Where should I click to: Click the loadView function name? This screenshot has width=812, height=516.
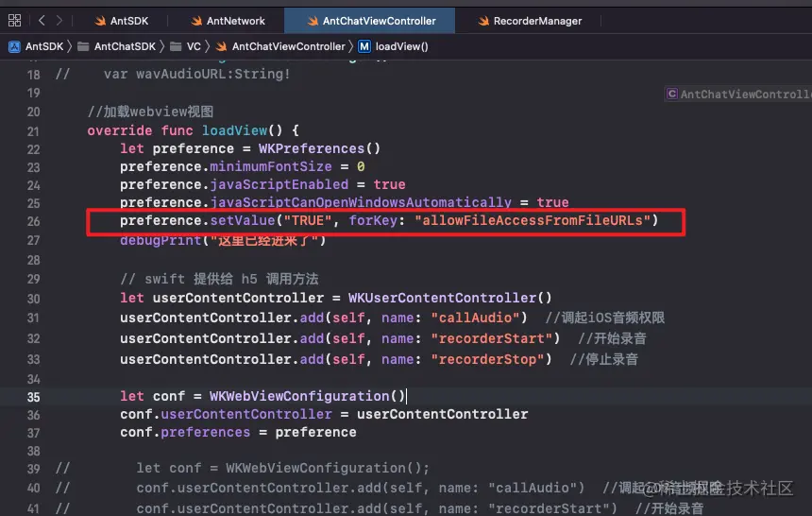tap(234, 130)
